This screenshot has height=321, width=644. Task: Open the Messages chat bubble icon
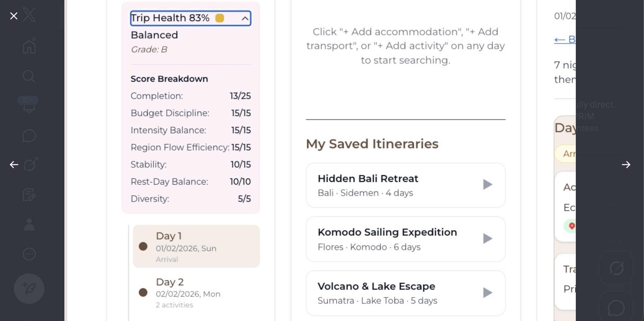tap(29, 136)
